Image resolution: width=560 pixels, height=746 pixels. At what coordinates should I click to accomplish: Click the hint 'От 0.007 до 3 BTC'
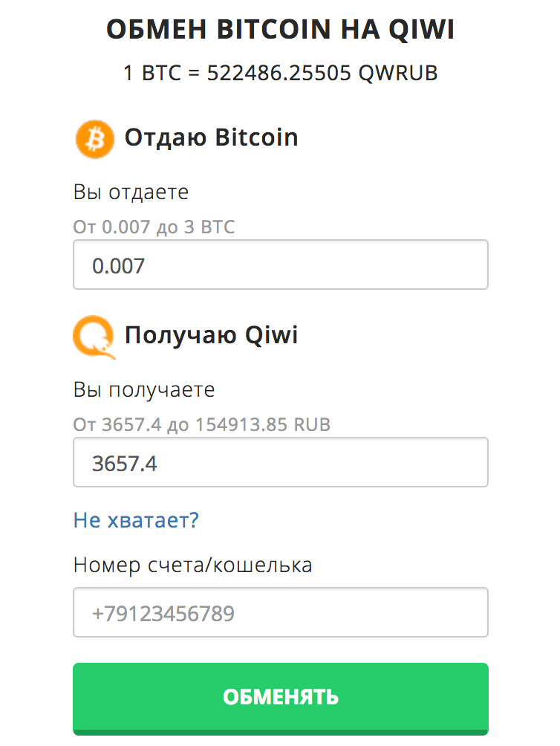point(154,227)
